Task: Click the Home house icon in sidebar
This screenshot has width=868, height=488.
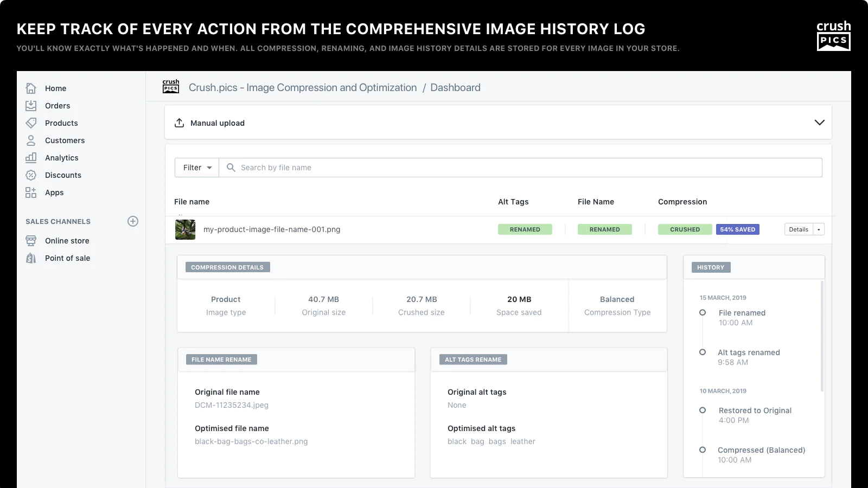Action: (x=31, y=88)
